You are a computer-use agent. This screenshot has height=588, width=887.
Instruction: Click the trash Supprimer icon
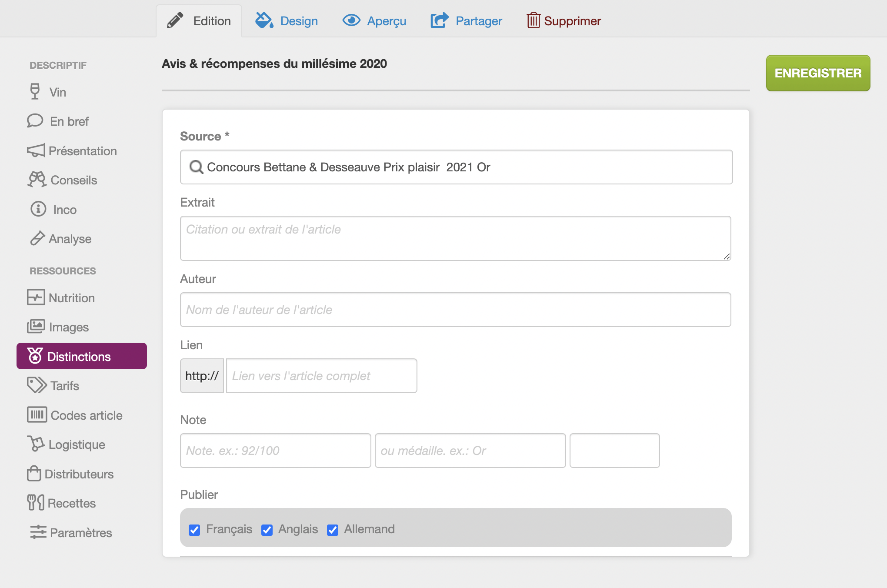point(533,20)
